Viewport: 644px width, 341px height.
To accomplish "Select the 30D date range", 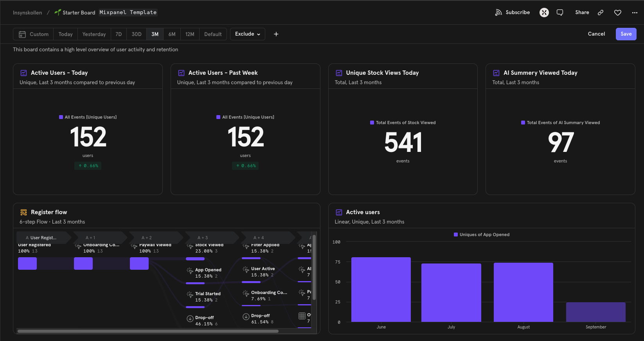I will [x=137, y=34].
